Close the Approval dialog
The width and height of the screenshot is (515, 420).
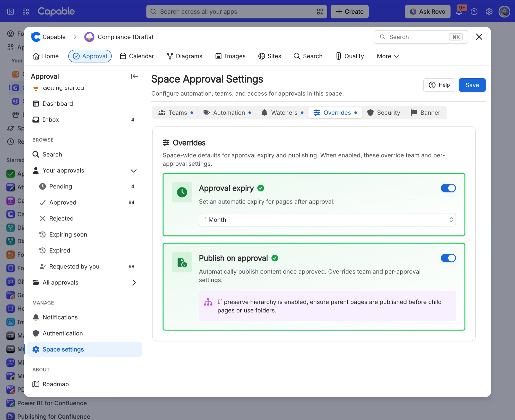pos(479,37)
